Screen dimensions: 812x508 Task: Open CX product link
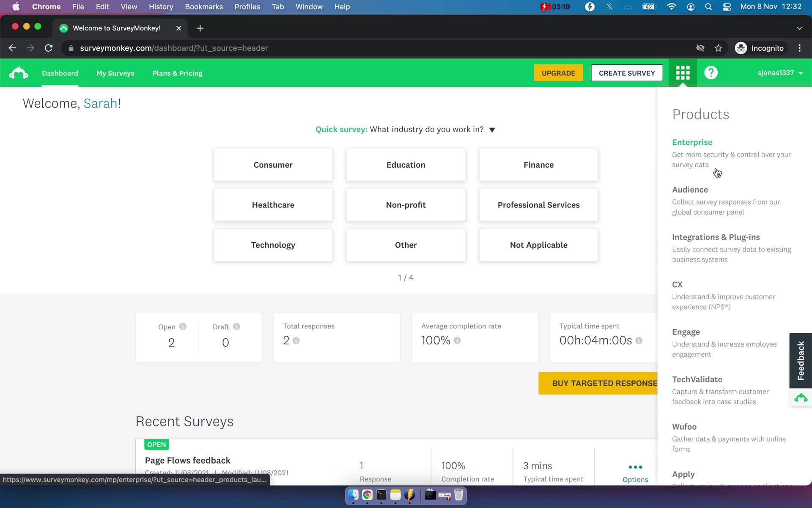click(677, 284)
